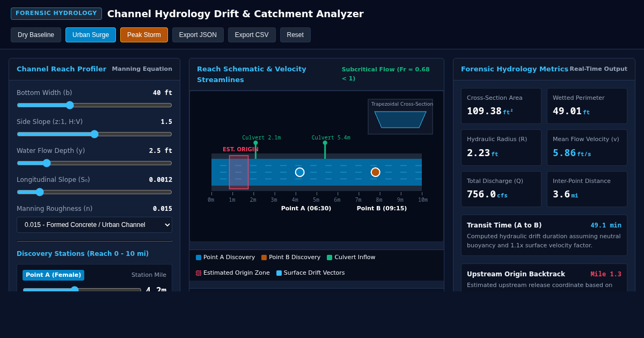Adjust the Side Slope slider
644x338 pixels.
click(x=94, y=134)
